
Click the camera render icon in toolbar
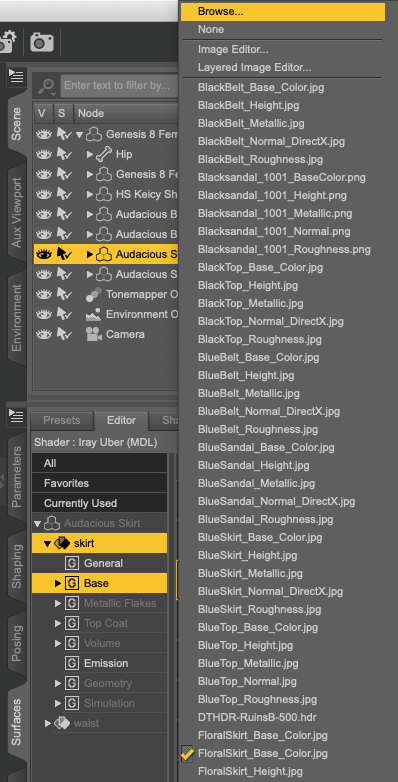(42, 42)
